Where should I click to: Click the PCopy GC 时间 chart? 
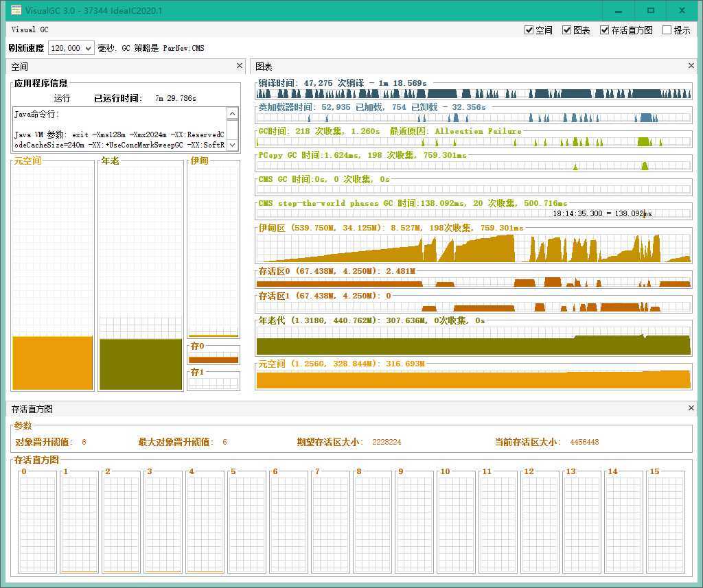[473, 166]
